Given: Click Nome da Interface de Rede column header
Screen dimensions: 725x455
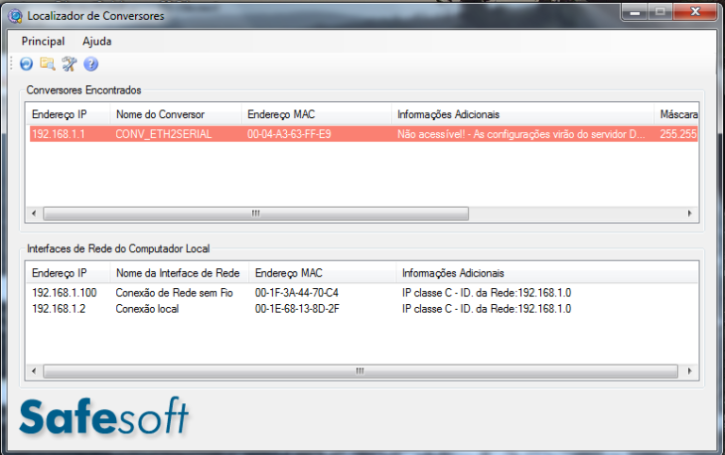Looking at the screenshot, I should (178, 273).
